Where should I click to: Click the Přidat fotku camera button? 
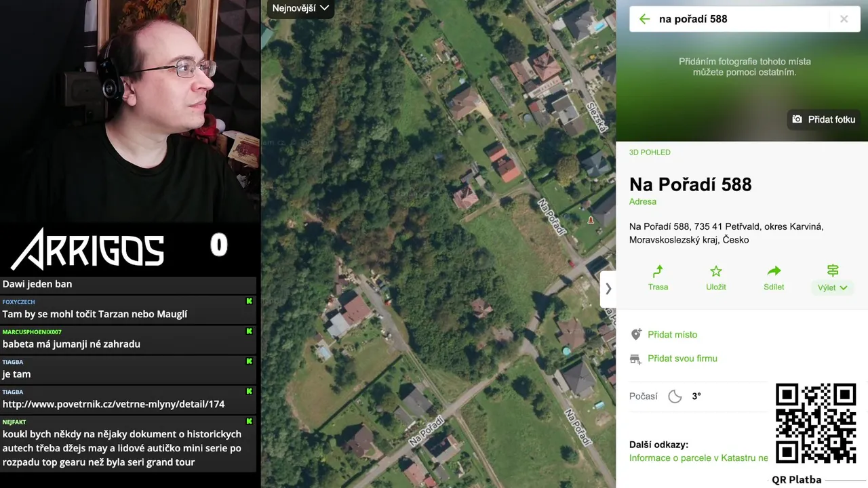point(824,119)
